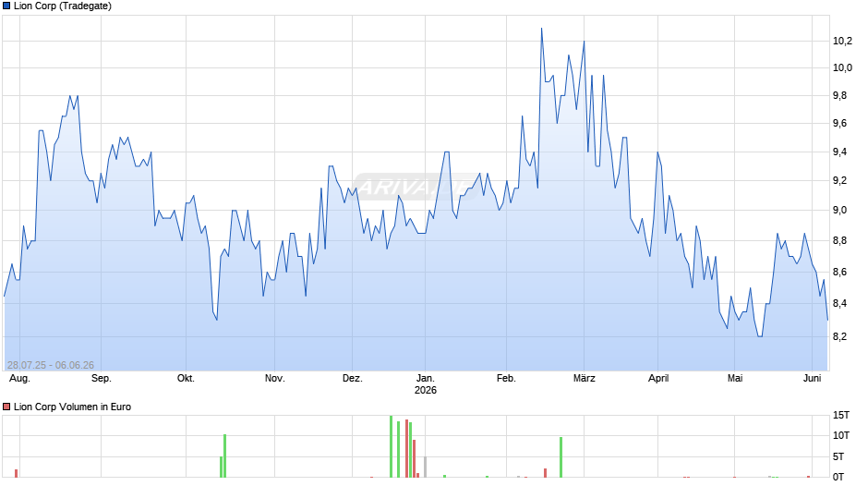
Task: Click the '9,6' price axis value
Action: pos(839,124)
